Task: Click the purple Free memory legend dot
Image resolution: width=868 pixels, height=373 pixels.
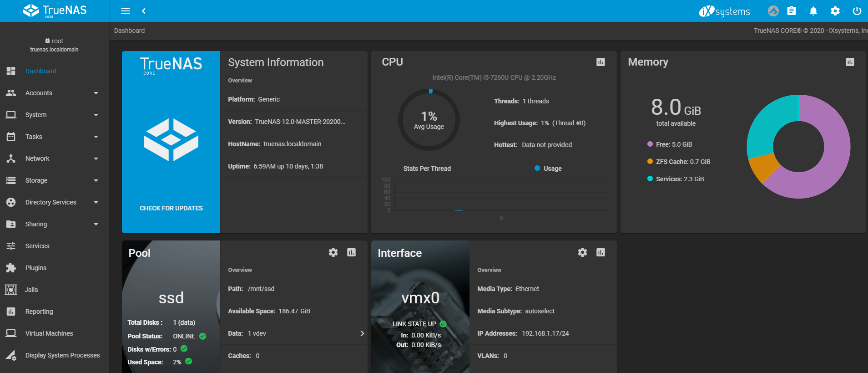Action: (x=650, y=144)
